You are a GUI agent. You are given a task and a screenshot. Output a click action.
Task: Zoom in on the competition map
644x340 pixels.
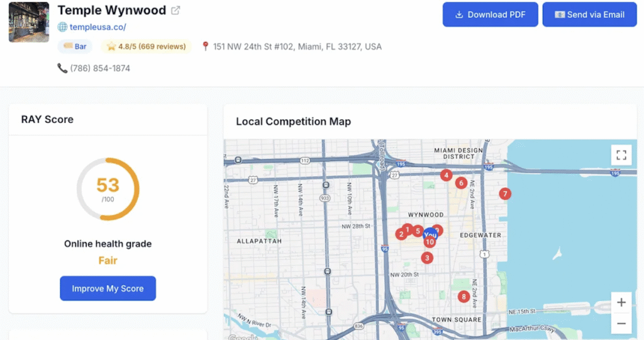(x=621, y=302)
